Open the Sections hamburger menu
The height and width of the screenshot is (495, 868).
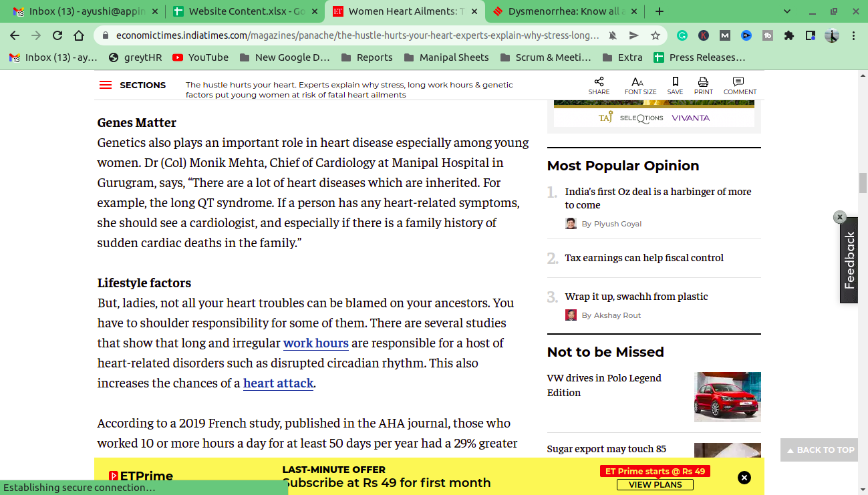click(106, 85)
